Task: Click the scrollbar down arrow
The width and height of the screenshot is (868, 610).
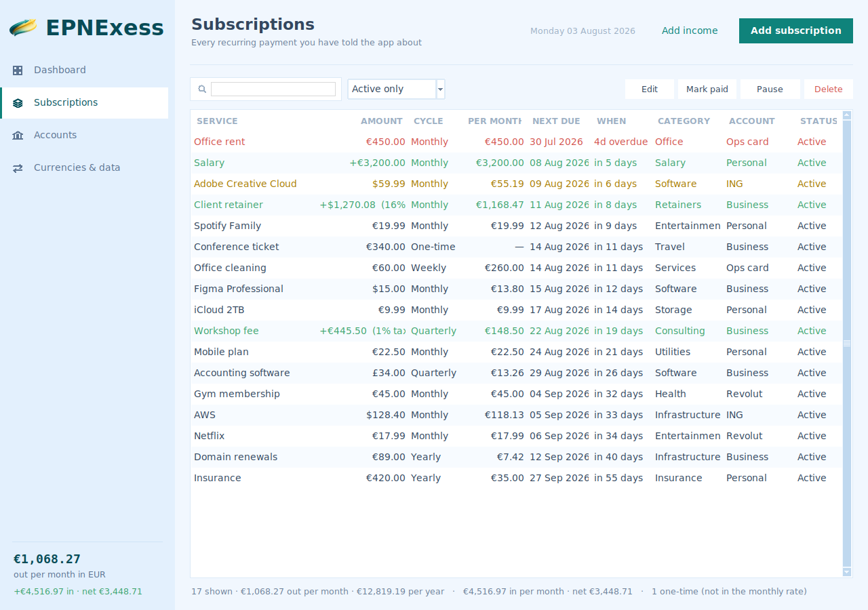Action: click(x=846, y=572)
